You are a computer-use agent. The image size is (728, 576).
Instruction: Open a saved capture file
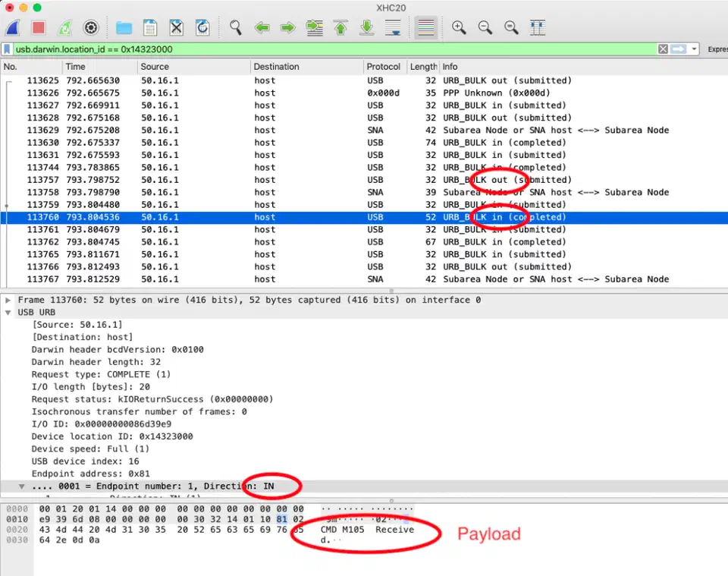[x=124, y=28]
